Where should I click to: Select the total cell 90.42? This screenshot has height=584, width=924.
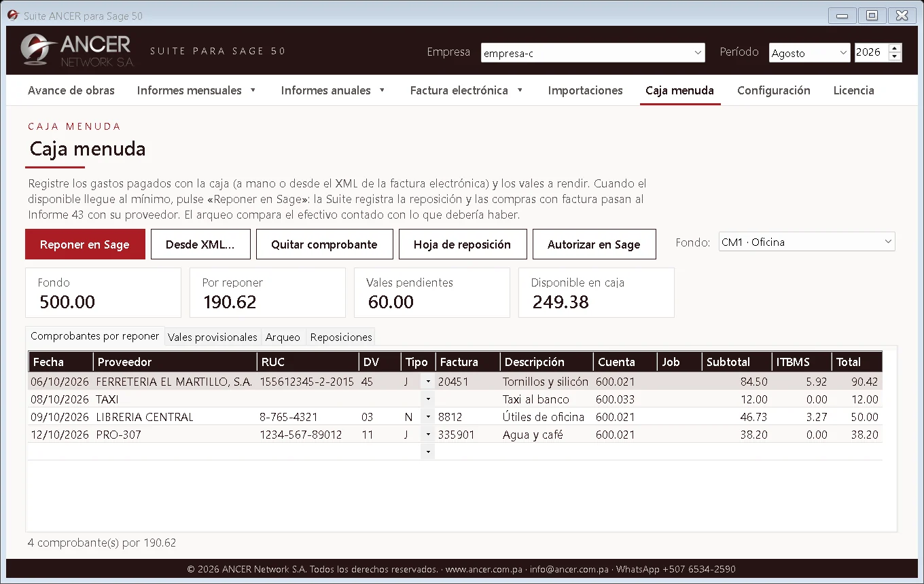coord(857,382)
